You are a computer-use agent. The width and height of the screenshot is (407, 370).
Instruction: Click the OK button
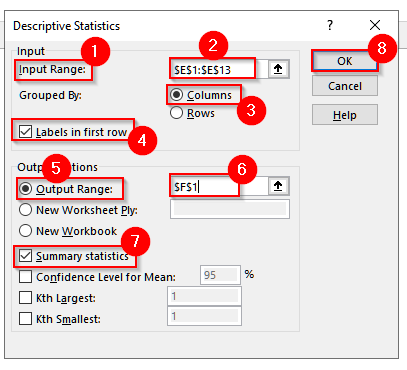point(345,61)
